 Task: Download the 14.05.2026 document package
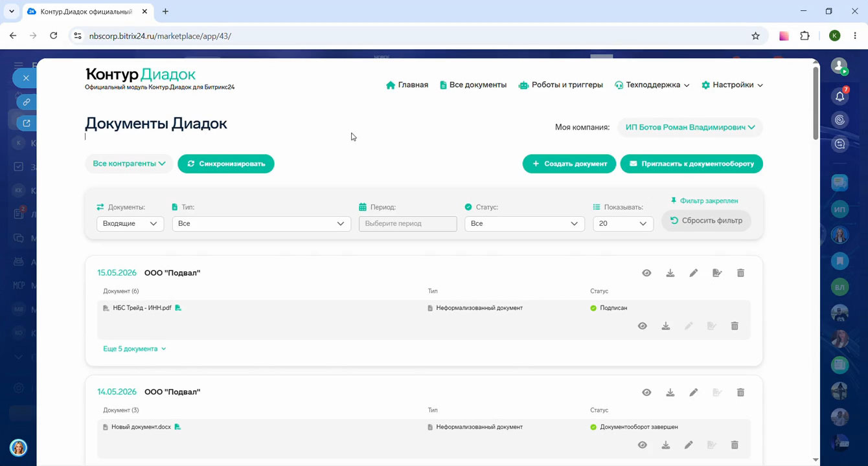(670, 392)
